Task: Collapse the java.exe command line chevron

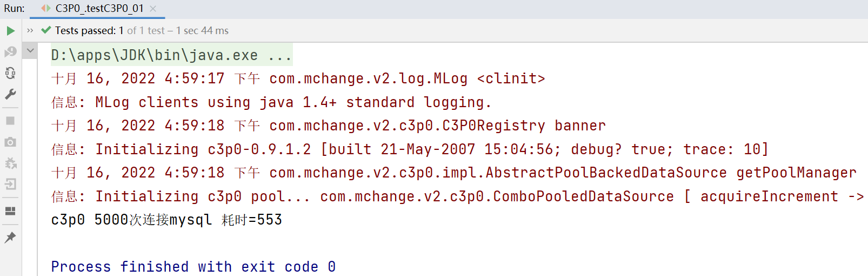Action: (30, 51)
